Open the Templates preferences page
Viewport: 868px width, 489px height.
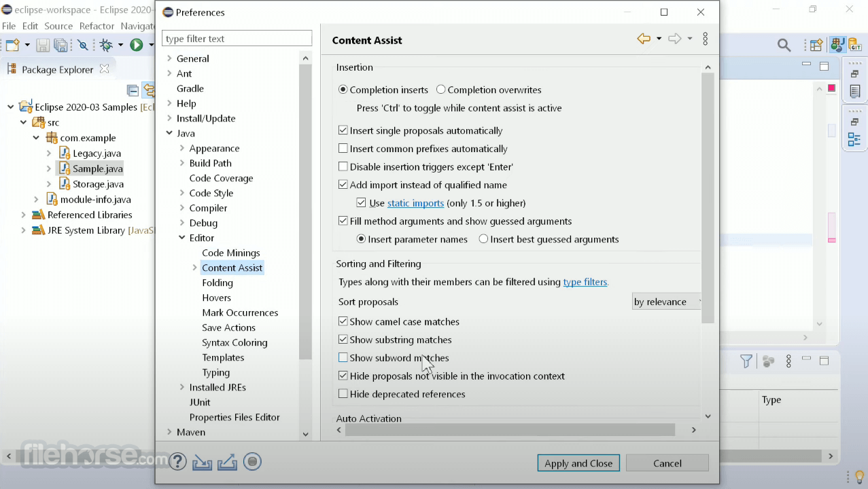click(223, 357)
